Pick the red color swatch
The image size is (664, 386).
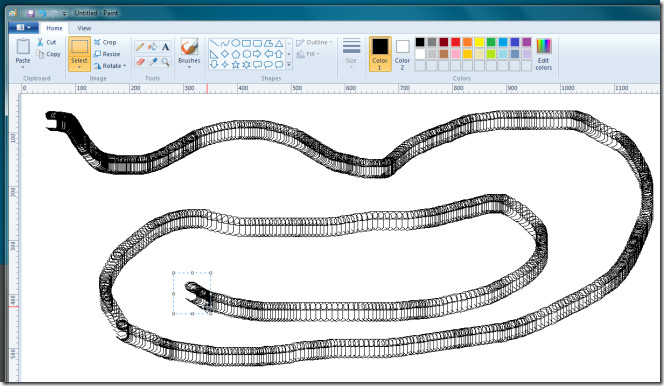[456, 42]
